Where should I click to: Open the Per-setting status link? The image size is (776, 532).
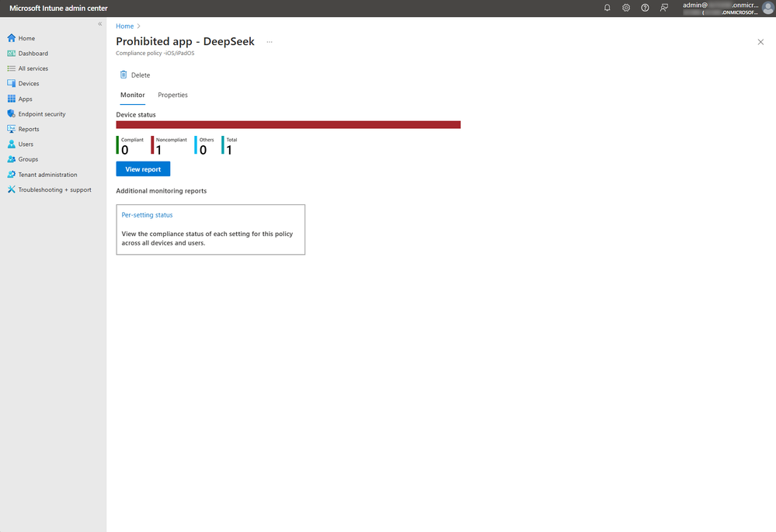tap(147, 215)
